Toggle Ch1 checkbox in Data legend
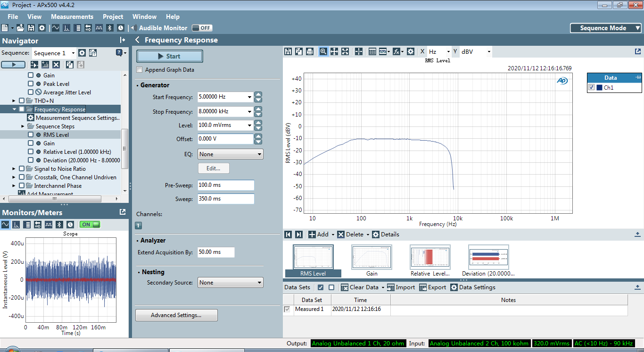This screenshot has width=644, height=352. click(592, 87)
